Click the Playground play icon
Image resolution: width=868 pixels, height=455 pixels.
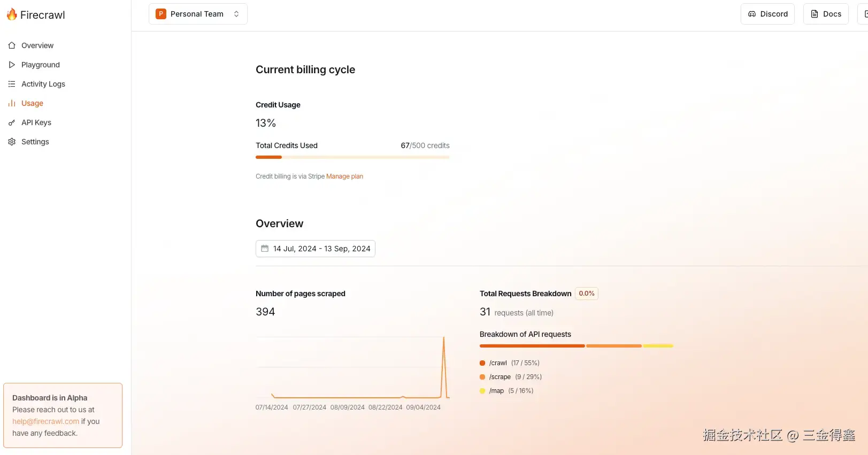click(x=12, y=65)
